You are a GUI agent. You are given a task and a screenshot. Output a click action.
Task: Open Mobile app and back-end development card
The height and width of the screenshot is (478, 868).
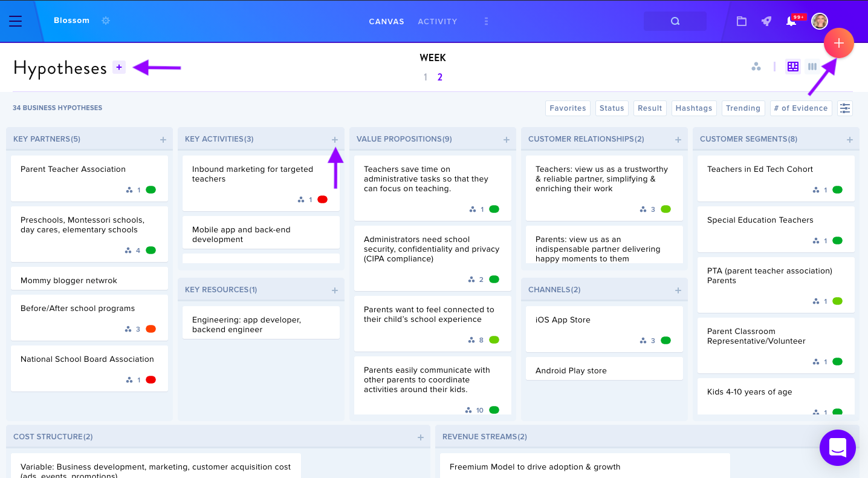(x=261, y=232)
